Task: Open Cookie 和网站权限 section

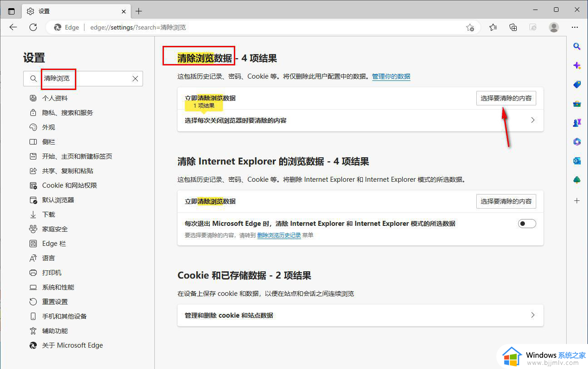Action: (69, 185)
